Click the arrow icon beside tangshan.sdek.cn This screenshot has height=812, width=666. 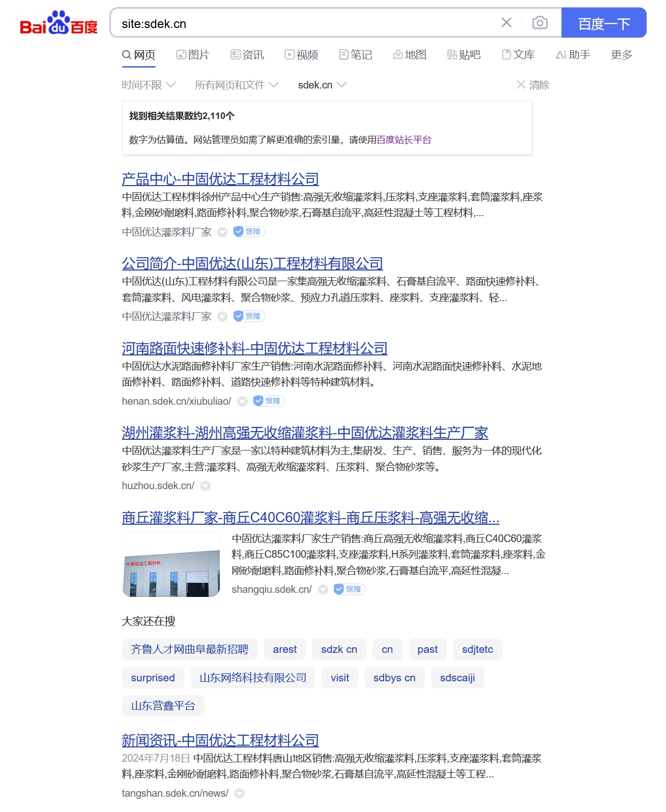240,794
